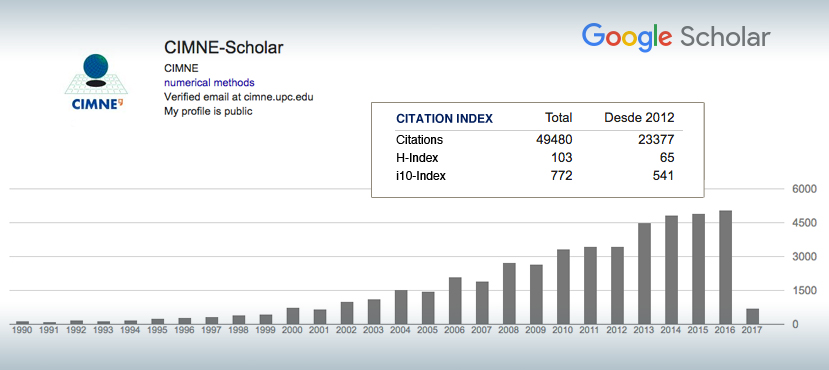829x370 pixels.
Task: Click the 2004 citations bar
Action: coord(401,307)
